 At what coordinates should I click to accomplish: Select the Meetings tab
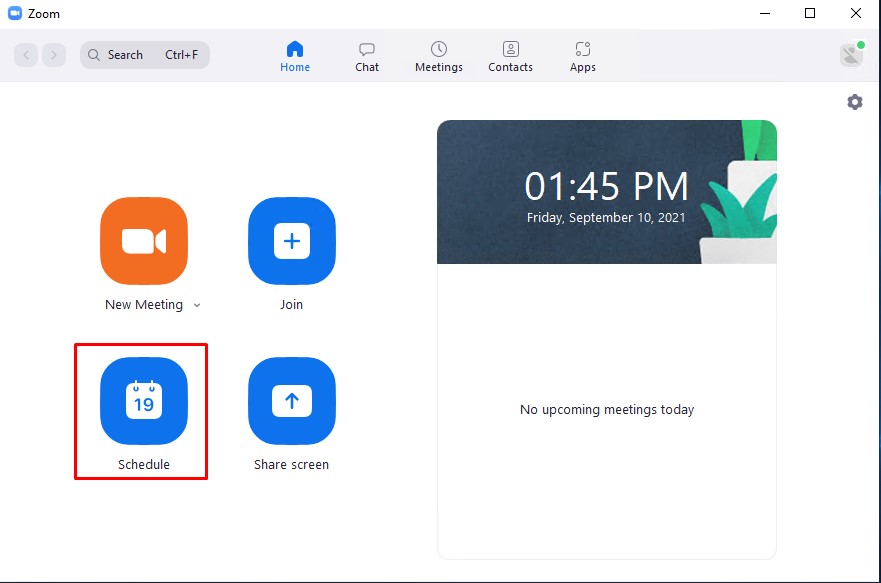(438, 54)
